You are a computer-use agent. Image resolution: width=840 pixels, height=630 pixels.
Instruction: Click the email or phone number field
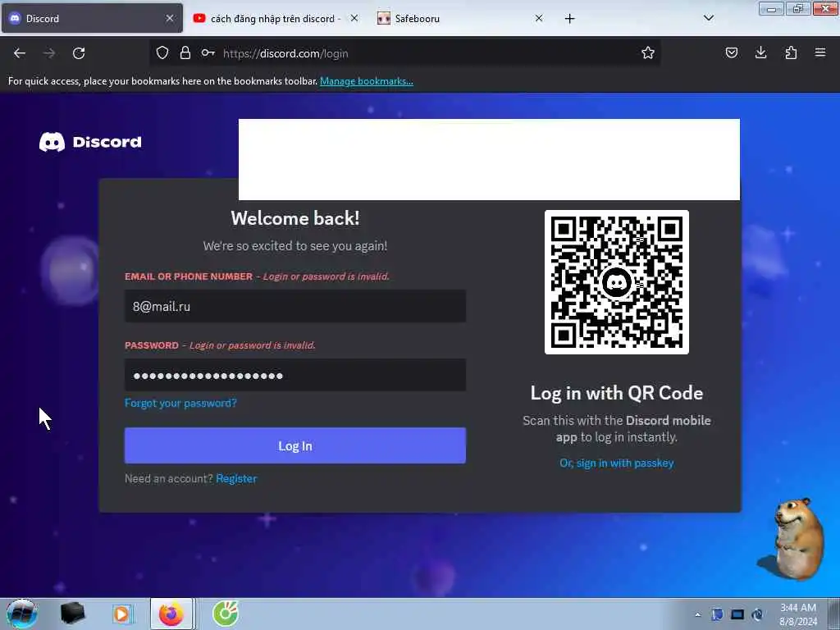click(x=295, y=307)
